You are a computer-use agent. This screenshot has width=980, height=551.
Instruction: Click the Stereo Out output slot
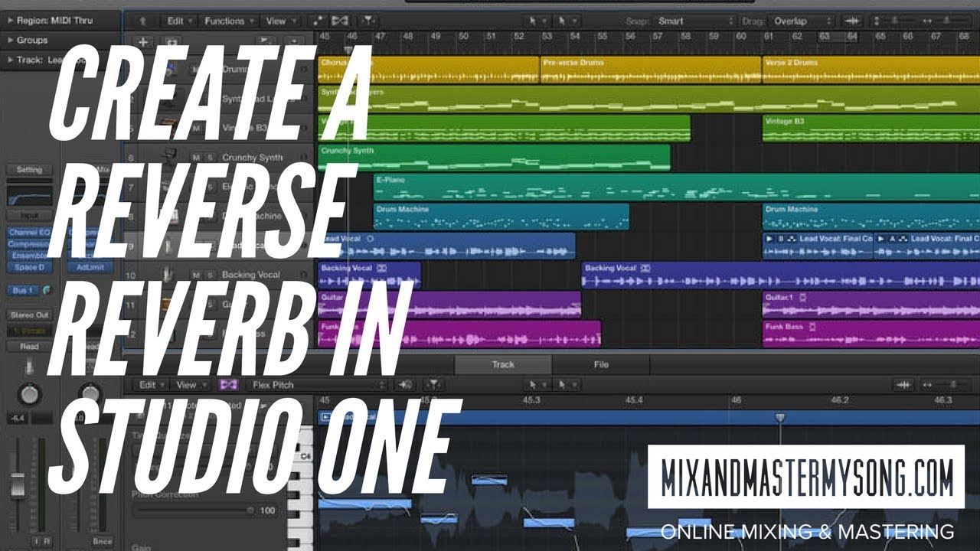pos(29,315)
